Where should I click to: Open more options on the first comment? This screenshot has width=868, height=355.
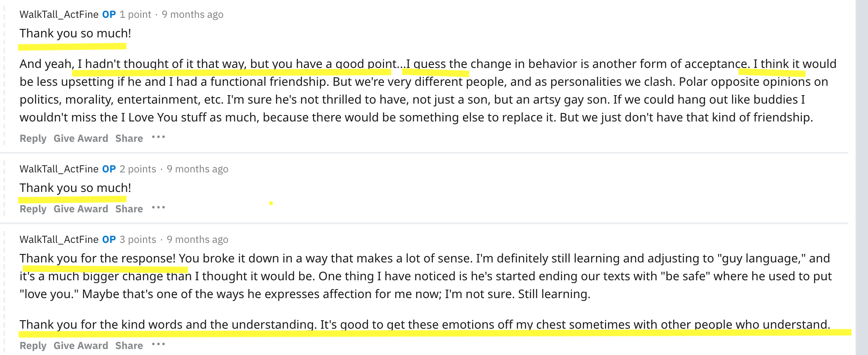tap(158, 137)
